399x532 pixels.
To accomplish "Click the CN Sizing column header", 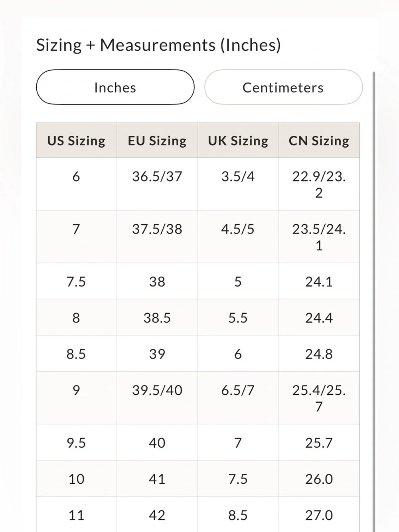I will pos(319,140).
